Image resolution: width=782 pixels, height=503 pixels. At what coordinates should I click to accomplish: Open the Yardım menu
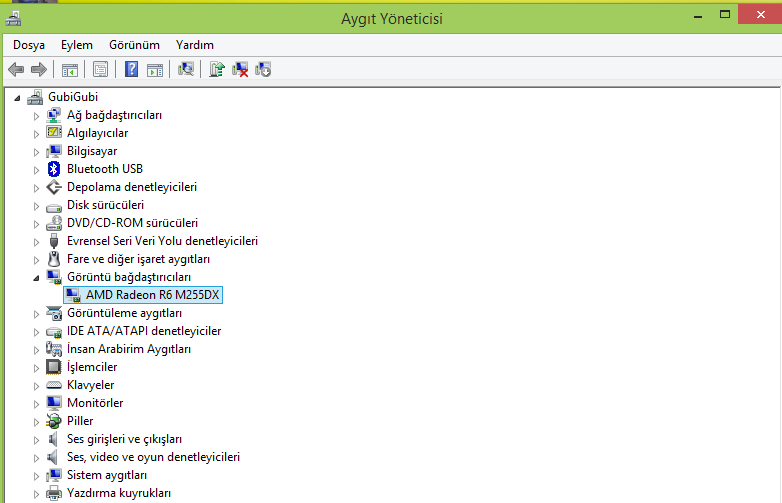pyautogui.click(x=195, y=45)
